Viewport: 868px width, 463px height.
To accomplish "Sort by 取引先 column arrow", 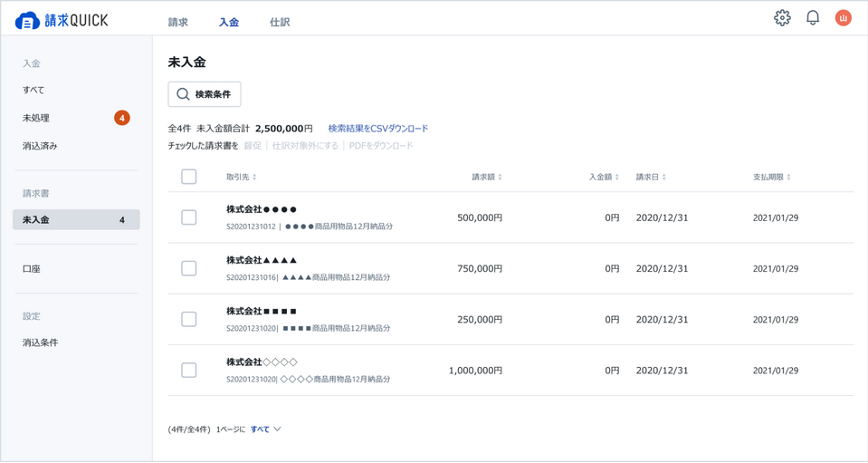I will point(254,178).
